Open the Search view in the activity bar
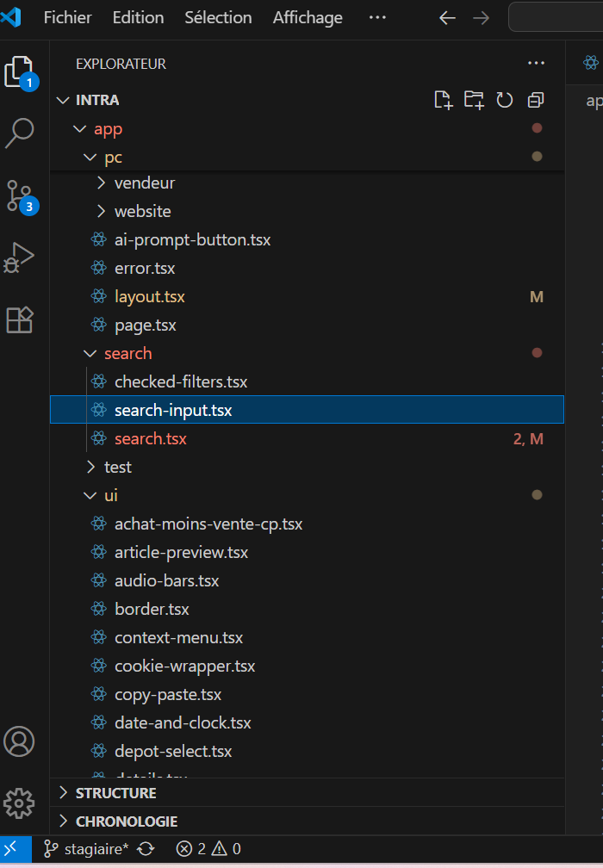 click(x=21, y=133)
